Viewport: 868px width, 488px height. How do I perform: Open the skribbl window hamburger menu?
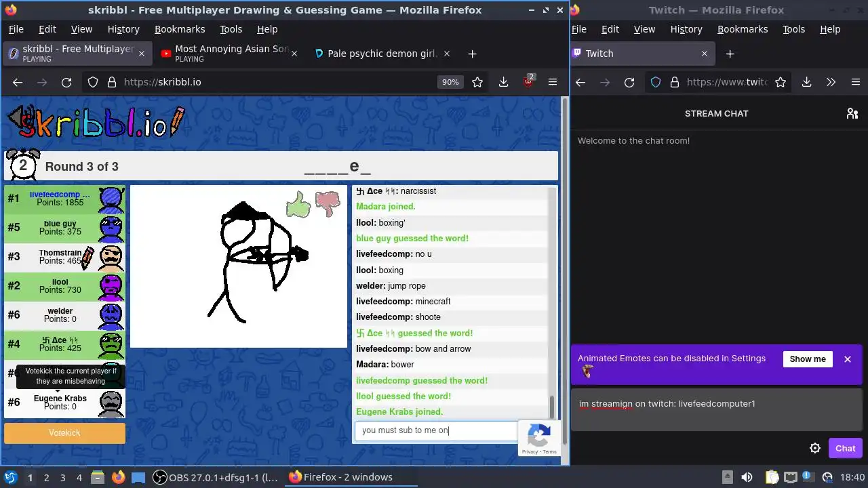[553, 82]
